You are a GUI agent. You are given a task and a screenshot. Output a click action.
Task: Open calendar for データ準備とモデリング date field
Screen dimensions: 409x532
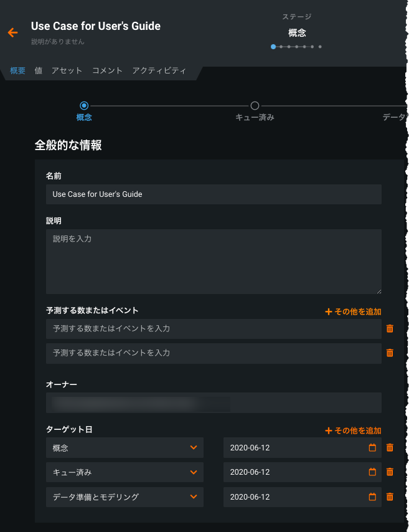click(372, 497)
